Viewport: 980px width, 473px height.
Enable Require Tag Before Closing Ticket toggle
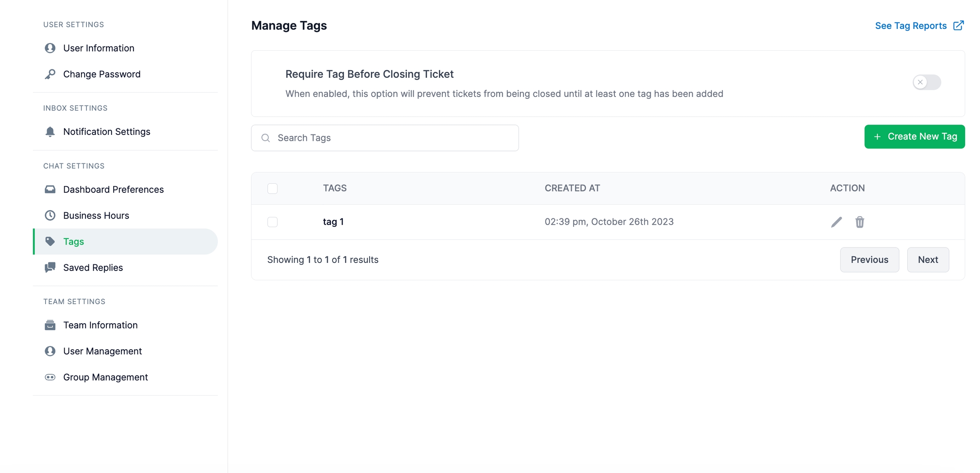click(926, 82)
